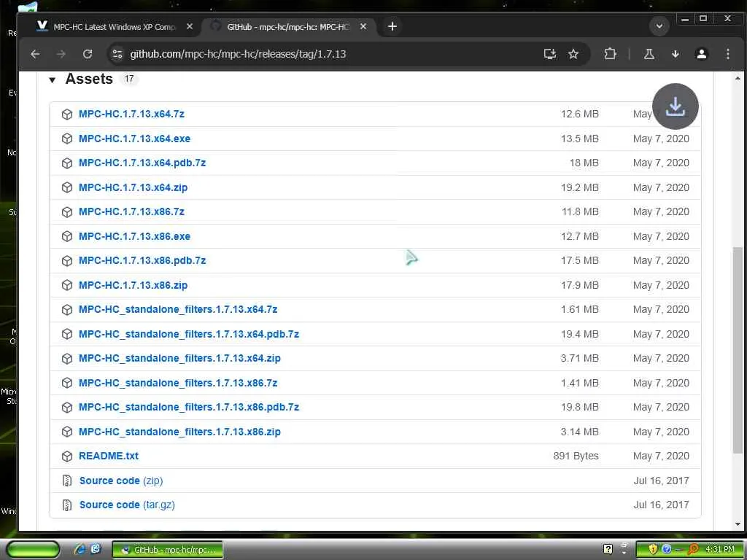Download MPC-HC.1.7.13.x64.7z
This screenshot has height=560, width=747.
(x=131, y=114)
